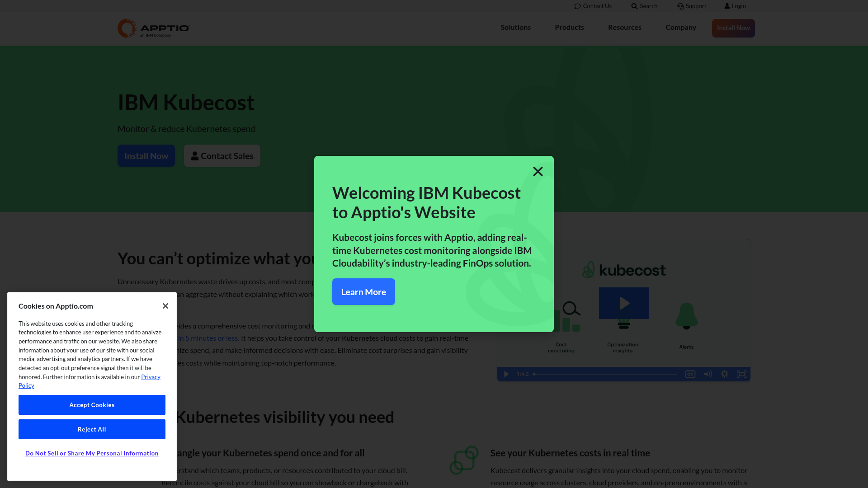This screenshot has width=868, height=488.
Task: Open video quality settings gear icon
Action: [x=725, y=374]
